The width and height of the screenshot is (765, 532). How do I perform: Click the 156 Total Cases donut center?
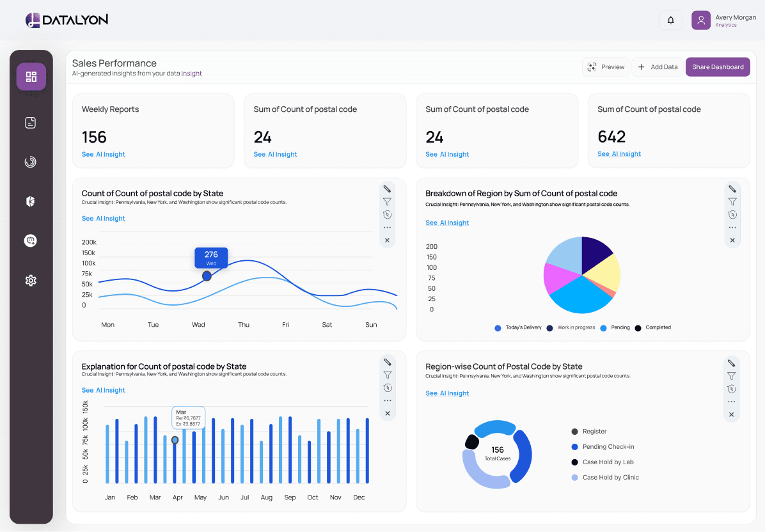[497, 453]
